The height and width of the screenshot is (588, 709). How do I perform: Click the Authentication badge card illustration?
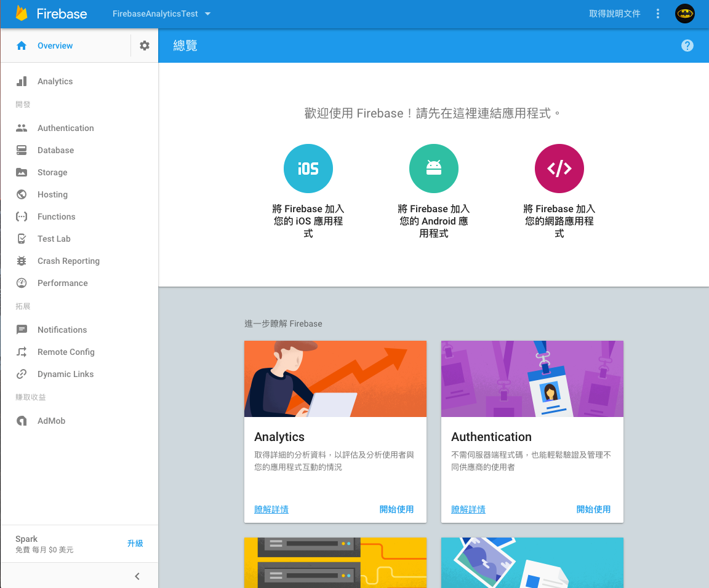[532, 379]
